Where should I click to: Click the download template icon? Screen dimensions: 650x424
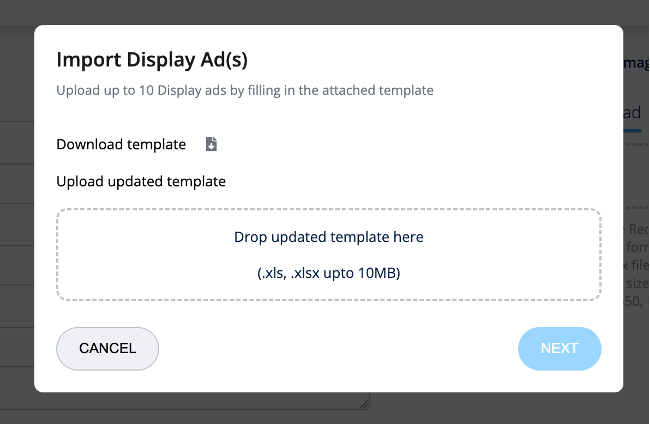coord(211,144)
